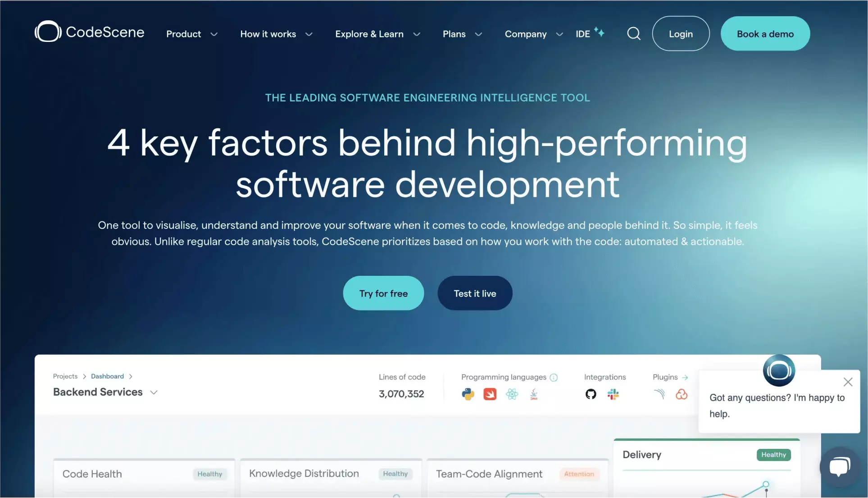868x498 pixels.
Task: Click the React language icon
Action: pyautogui.click(x=512, y=393)
